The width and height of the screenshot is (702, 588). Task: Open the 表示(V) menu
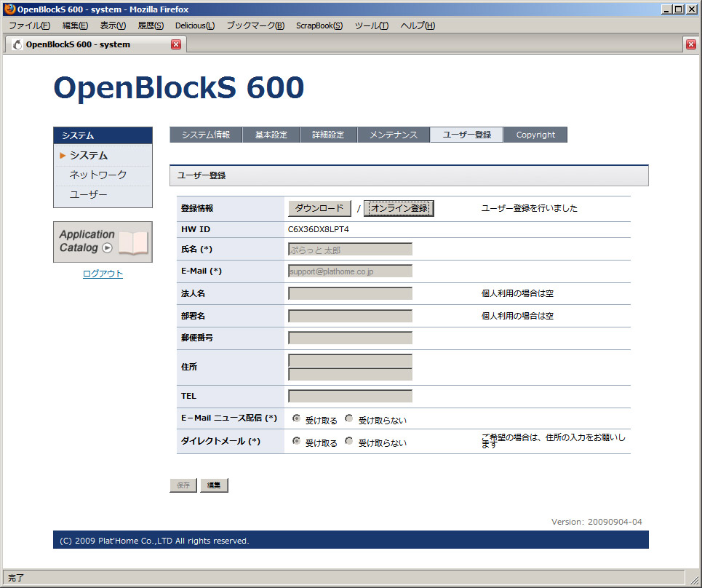[113, 25]
